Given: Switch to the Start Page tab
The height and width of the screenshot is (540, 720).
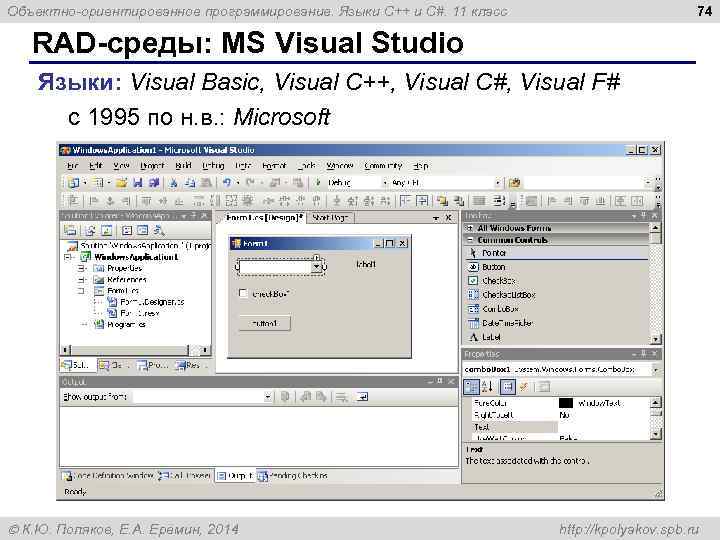Looking at the screenshot, I should click(x=330, y=218).
